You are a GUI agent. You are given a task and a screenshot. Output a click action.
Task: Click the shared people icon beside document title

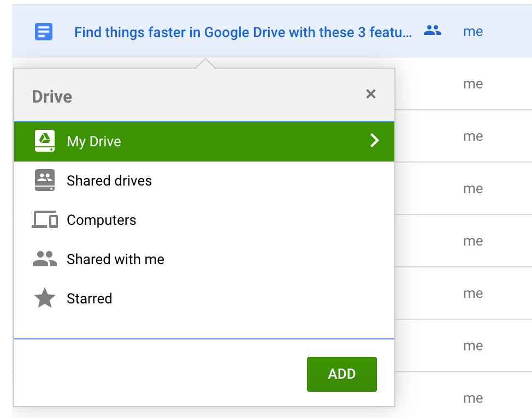pyautogui.click(x=432, y=31)
